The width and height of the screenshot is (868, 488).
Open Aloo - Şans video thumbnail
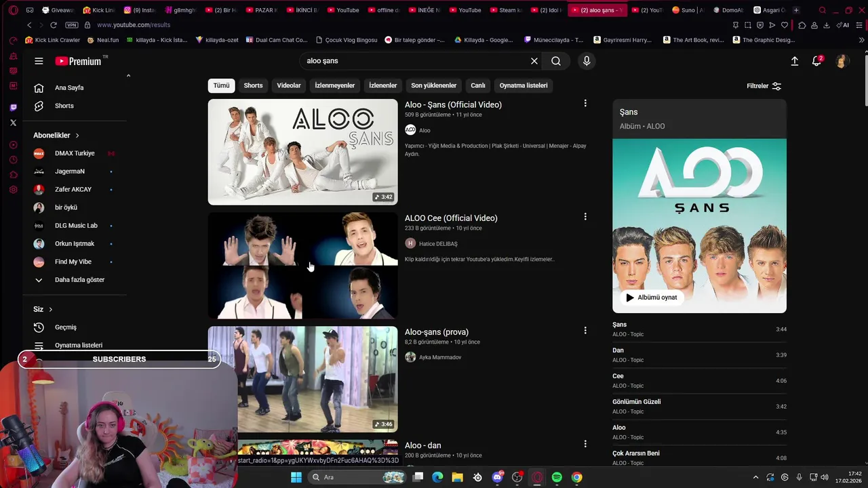302,152
